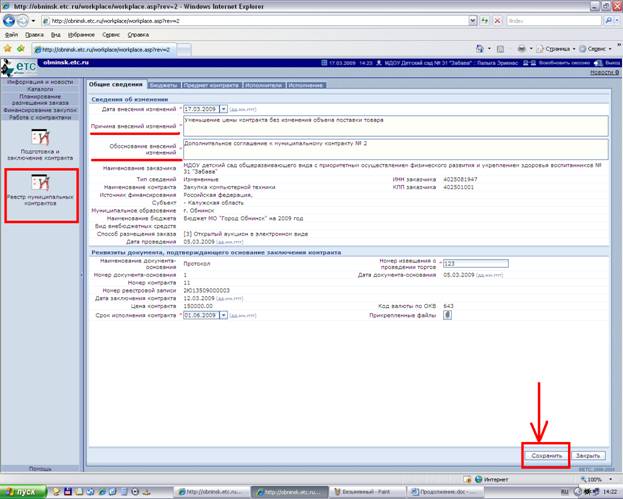Click the Windows 'пуск' Start button
The height and width of the screenshot is (499, 623).
tap(23, 492)
